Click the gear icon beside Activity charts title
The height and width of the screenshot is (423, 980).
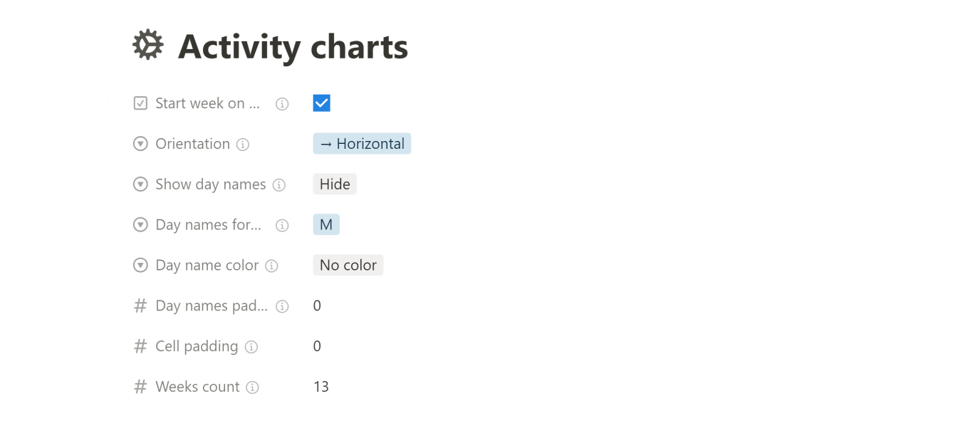tap(147, 45)
